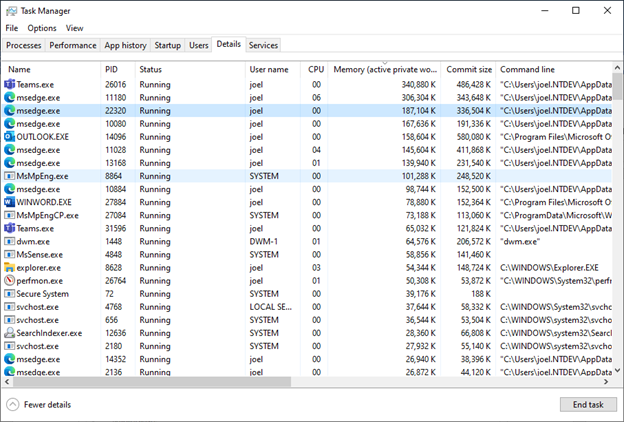The width and height of the screenshot is (624, 422).
Task: Sort by the PID column header
Action: (118, 69)
